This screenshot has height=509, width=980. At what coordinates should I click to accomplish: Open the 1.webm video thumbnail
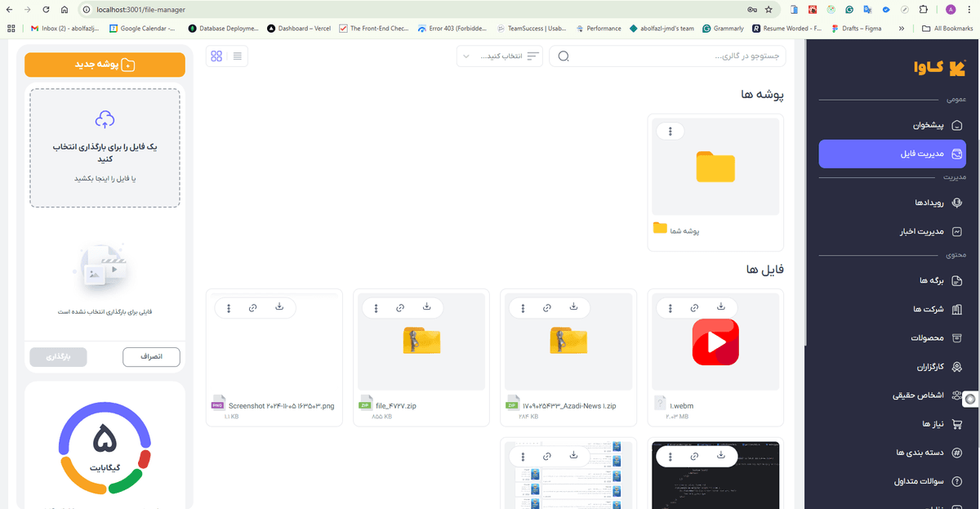pos(715,342)
